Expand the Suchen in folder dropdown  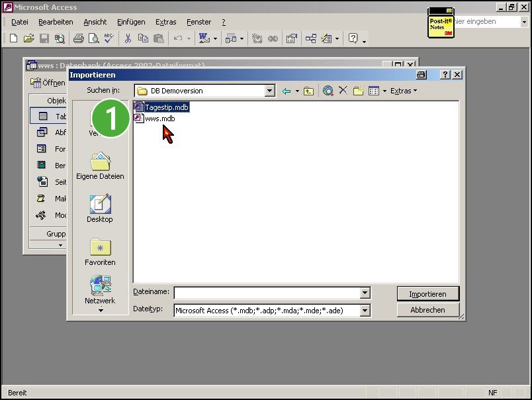click(x=270, y=91)
